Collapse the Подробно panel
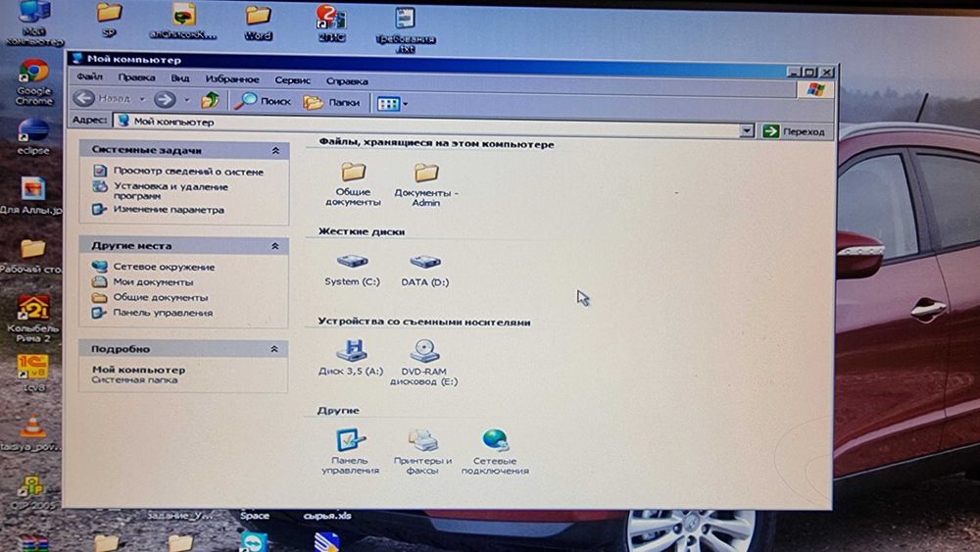The width and height of the screenshot is (980, 552). click(273, 349)
